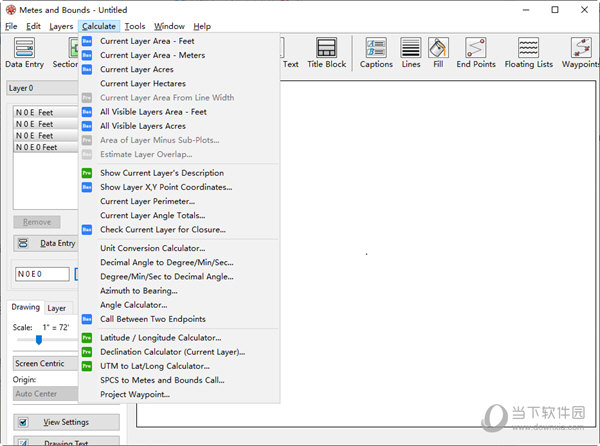
Task: Select the N 0 E 0 Feet row
Action: [x=46, y=147]
